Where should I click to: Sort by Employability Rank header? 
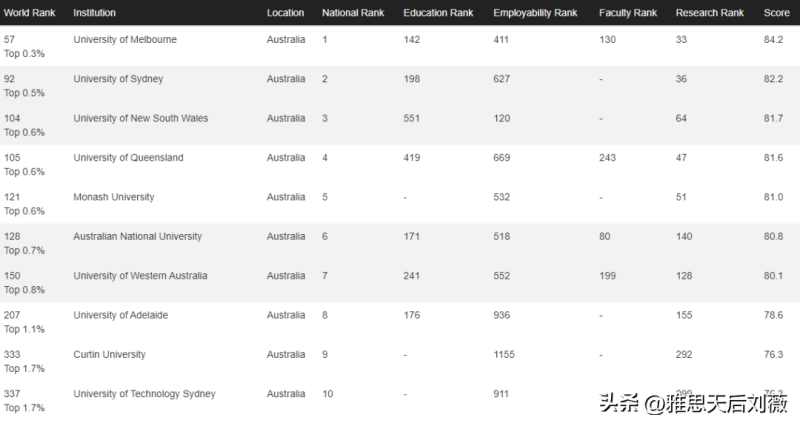coord(535,13)
